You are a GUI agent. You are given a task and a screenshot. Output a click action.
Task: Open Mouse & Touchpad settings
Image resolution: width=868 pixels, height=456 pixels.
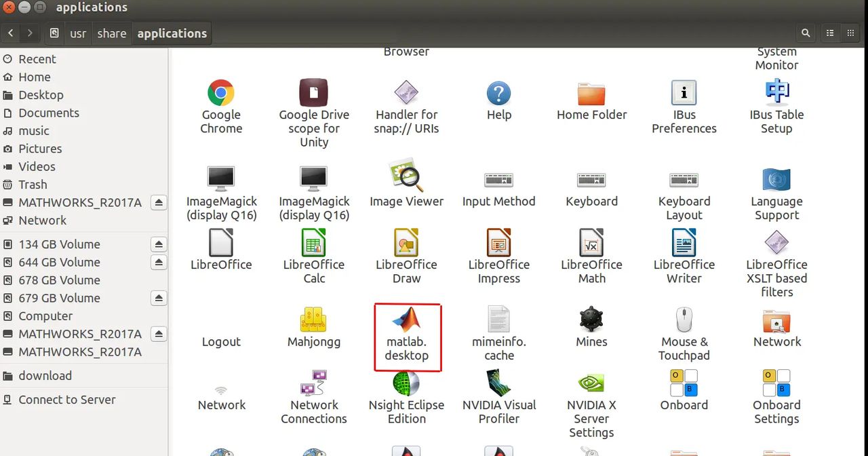click(x=684, y=329)
